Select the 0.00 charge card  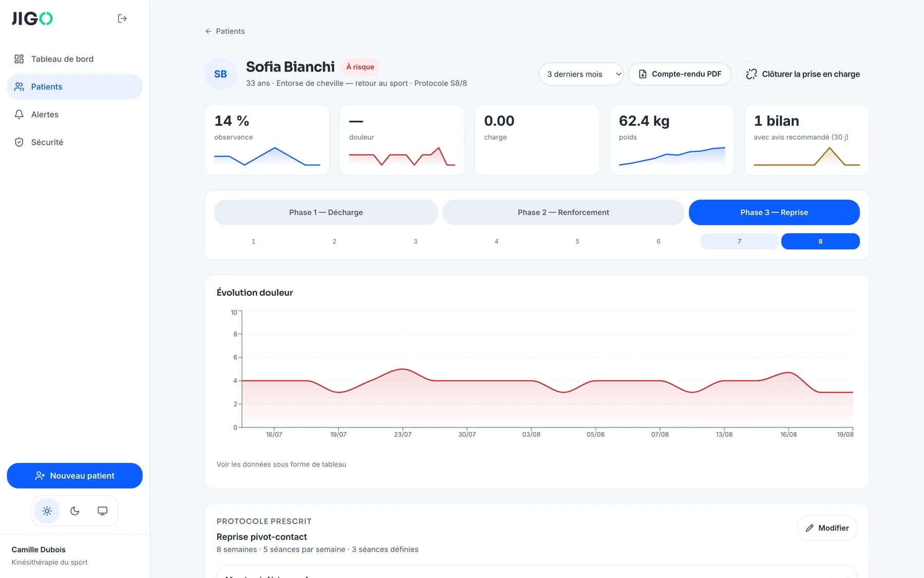tap(537, 140)
